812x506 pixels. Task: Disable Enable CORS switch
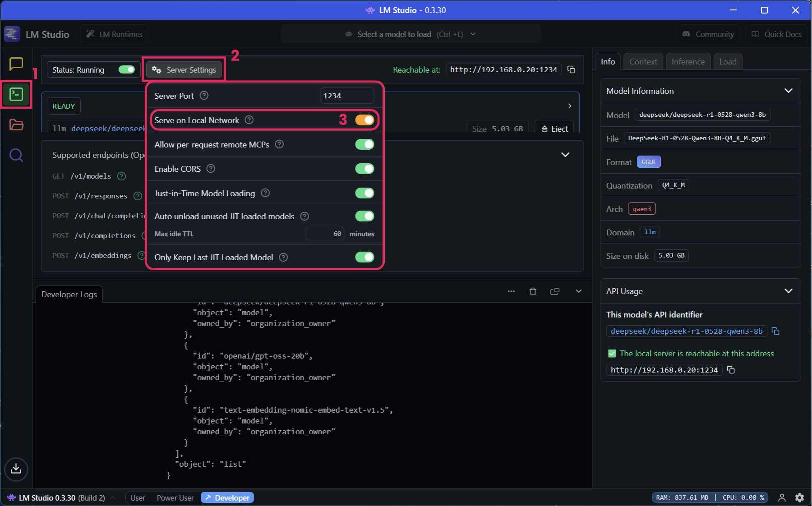coord(364,169)
